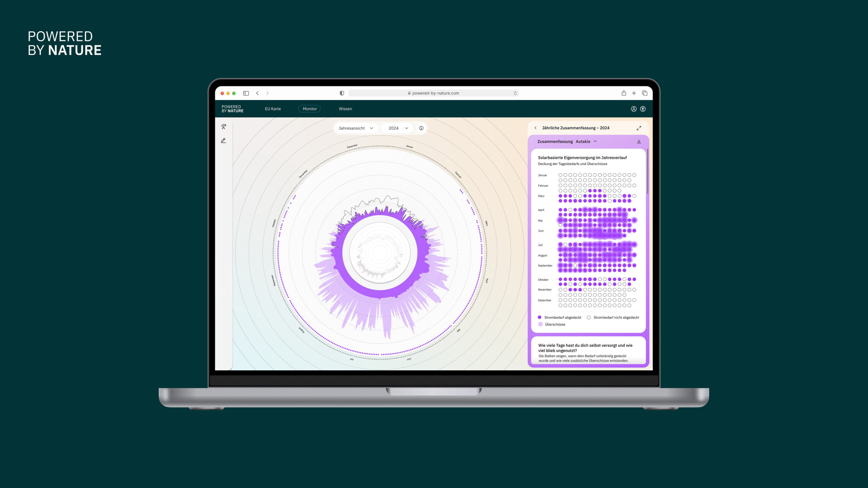Select the pencil edit tool in sidebar
Screen dimensions: 868x488
223,140
